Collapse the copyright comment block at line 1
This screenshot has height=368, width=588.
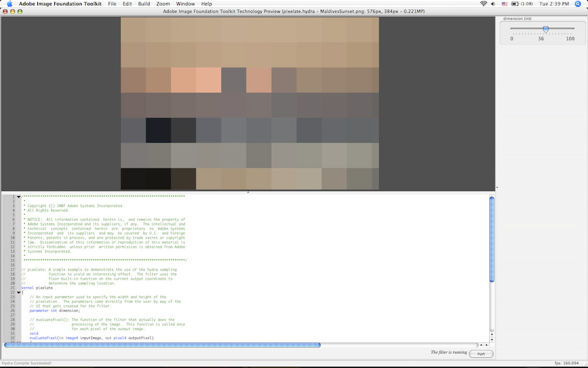[18, 196]
